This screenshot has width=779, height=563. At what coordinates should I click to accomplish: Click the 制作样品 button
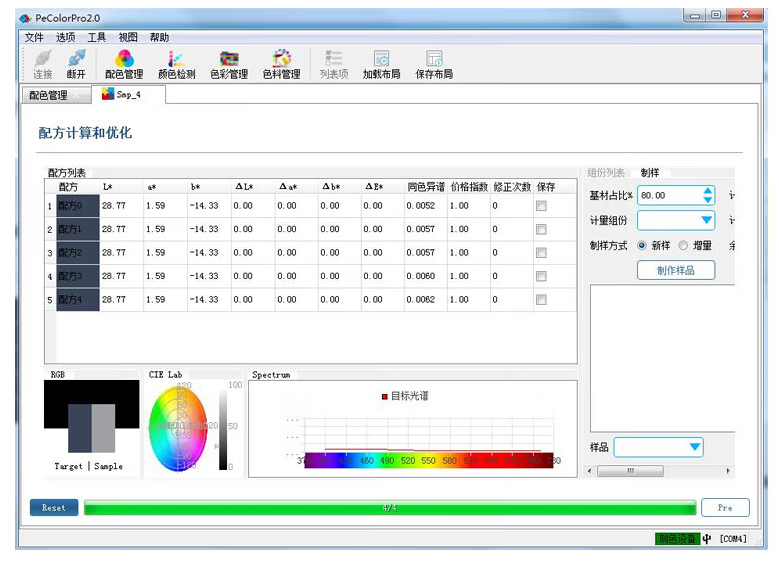tap(676, 270)
